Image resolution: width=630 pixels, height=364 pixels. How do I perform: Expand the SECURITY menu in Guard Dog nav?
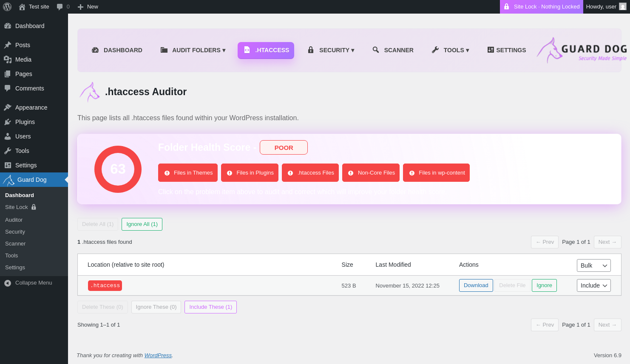(331, 50)
